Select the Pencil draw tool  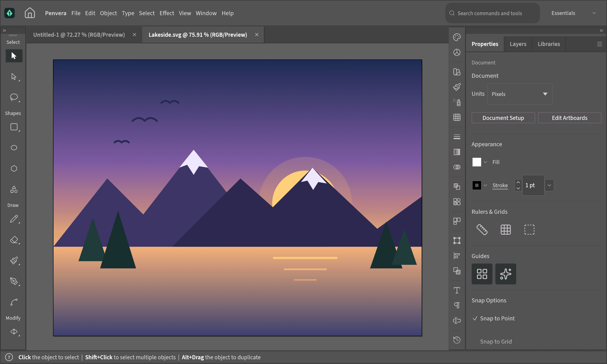[14, 219]
